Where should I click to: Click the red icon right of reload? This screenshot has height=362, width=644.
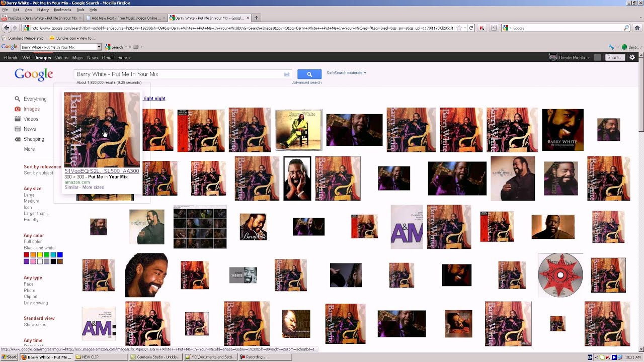[482, 28]
